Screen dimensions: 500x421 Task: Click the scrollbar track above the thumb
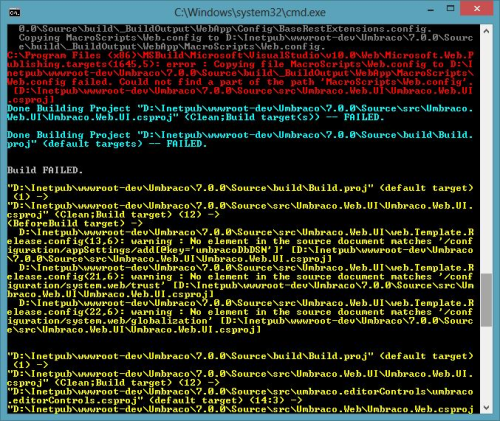click(486, 156)
